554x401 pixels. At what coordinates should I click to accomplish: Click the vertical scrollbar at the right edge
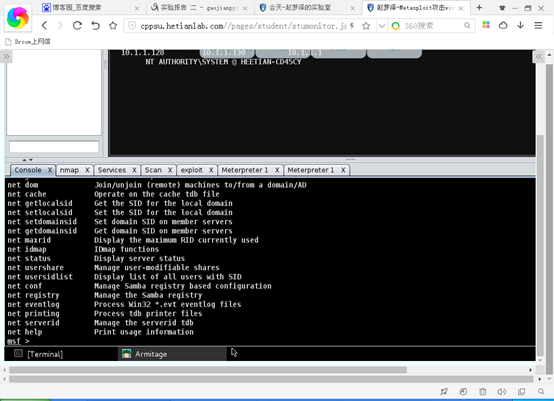tap(549, 219)
